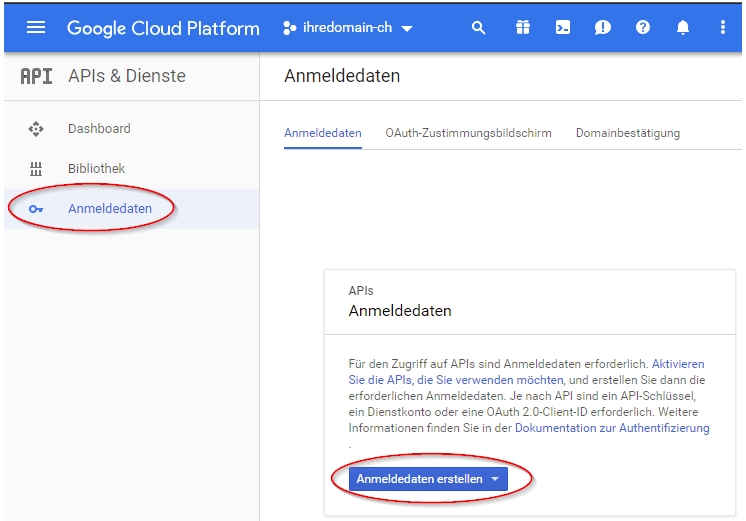746x521 pixels.
Task: Open the notifications bell icon
Action: pos(683,28)
